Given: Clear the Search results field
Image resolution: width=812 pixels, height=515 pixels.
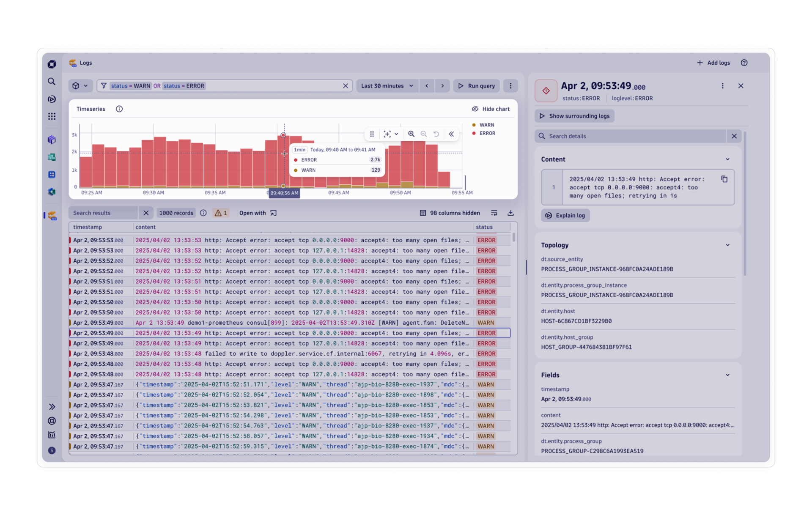Looking at the screenshot, I should (146, 213).
